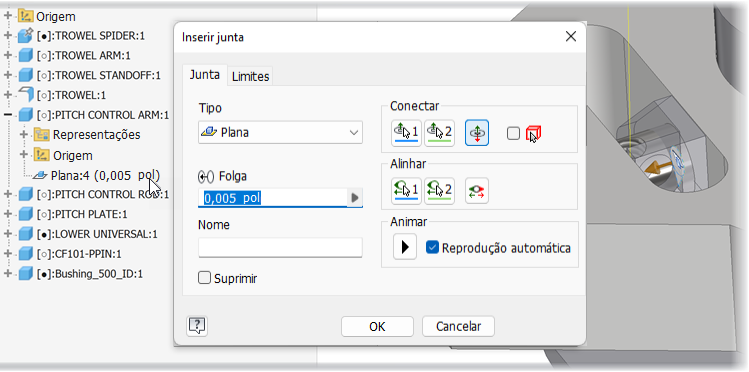Click PITCH PLATE:1 part icon
The width and height of the screenshot is (749, 372).
[x=25, y=214]
